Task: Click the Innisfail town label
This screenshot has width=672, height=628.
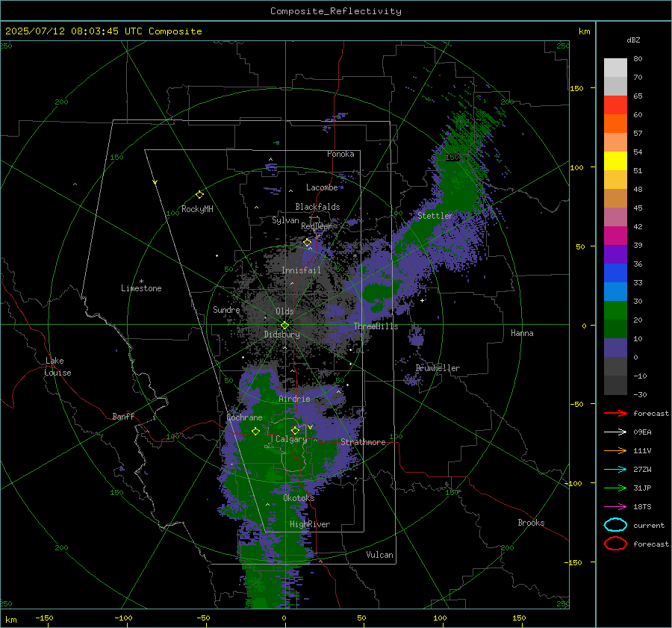Action: tap(301, 270)
